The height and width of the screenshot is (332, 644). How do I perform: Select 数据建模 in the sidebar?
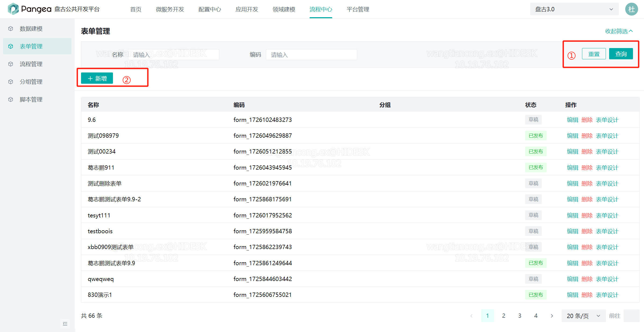[37, 28]
